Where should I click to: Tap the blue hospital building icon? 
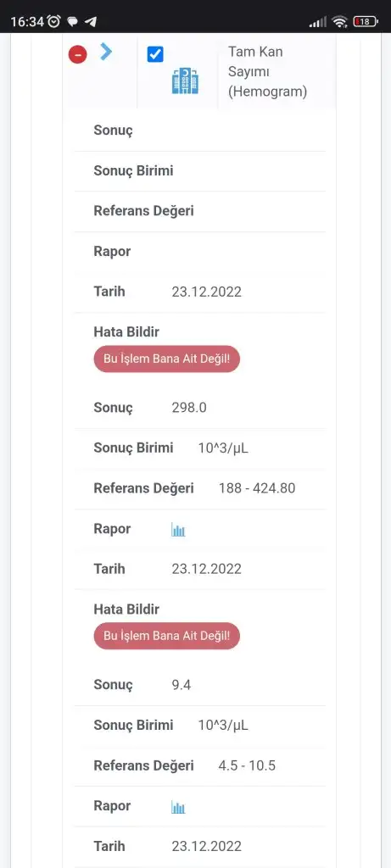click(x=185, y=81)
